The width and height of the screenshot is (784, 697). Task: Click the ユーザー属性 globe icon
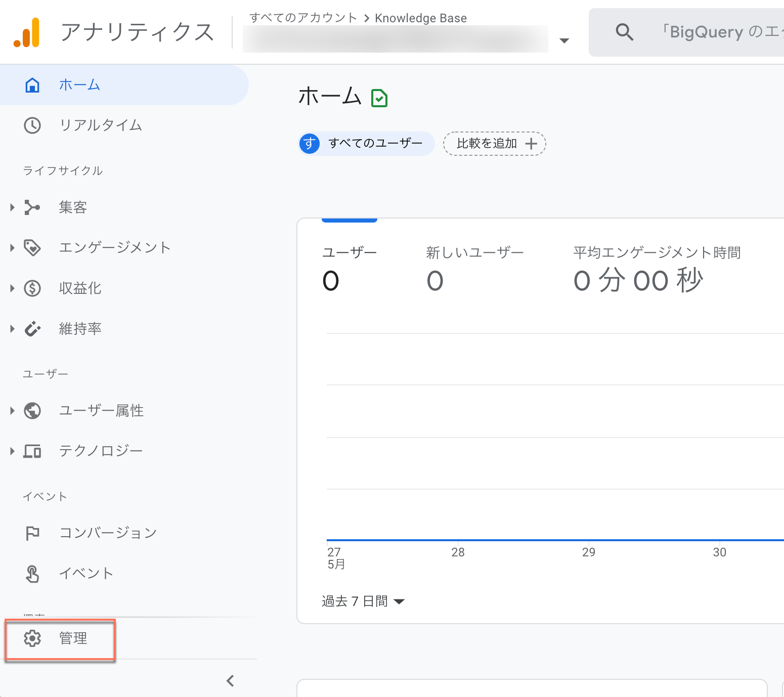point(32,410)
